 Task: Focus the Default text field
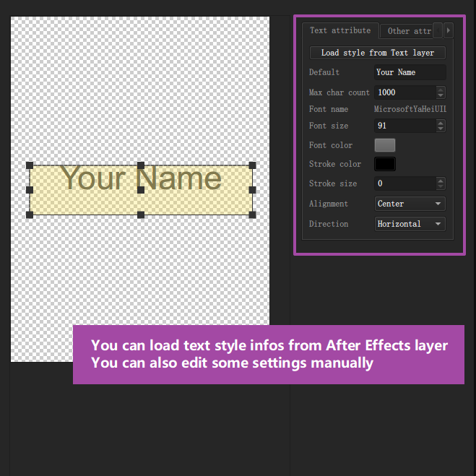[x=410, y=72]
